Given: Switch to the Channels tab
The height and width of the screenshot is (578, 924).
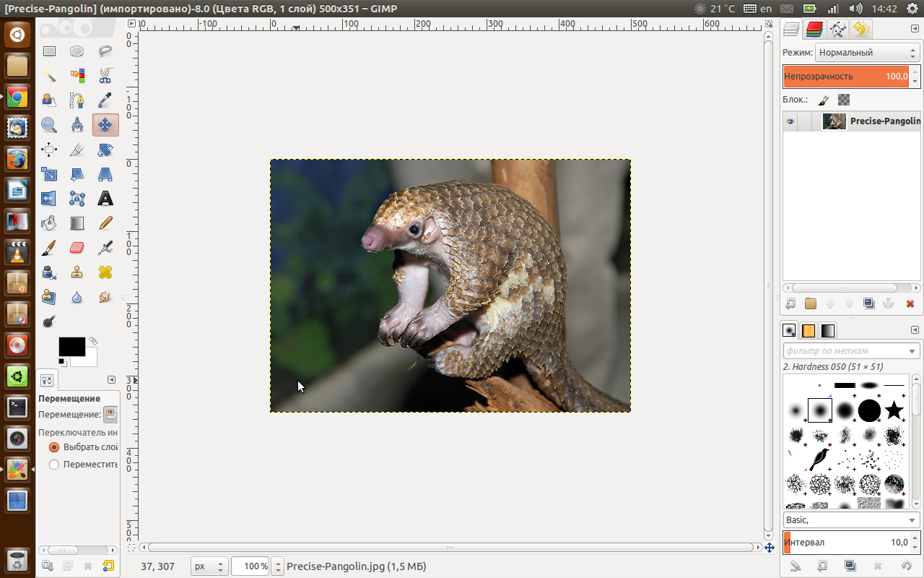Looking at the screenshot, I should tap(814, 29).
